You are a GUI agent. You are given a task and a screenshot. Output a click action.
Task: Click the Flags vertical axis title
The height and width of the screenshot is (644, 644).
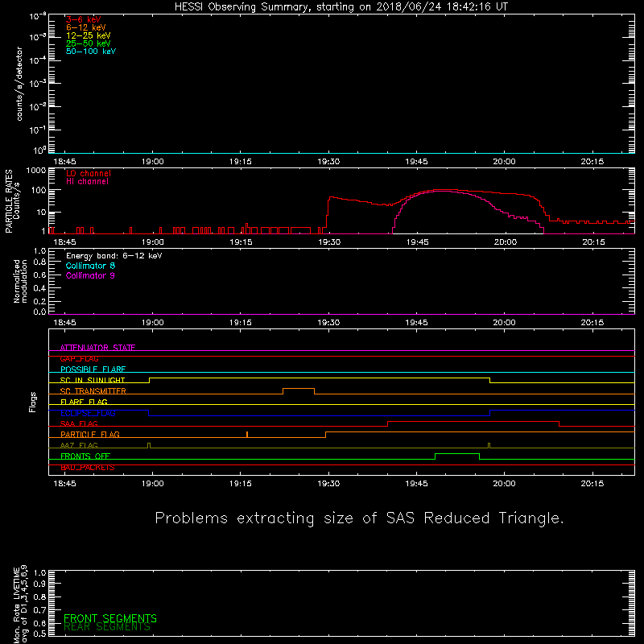33,402
